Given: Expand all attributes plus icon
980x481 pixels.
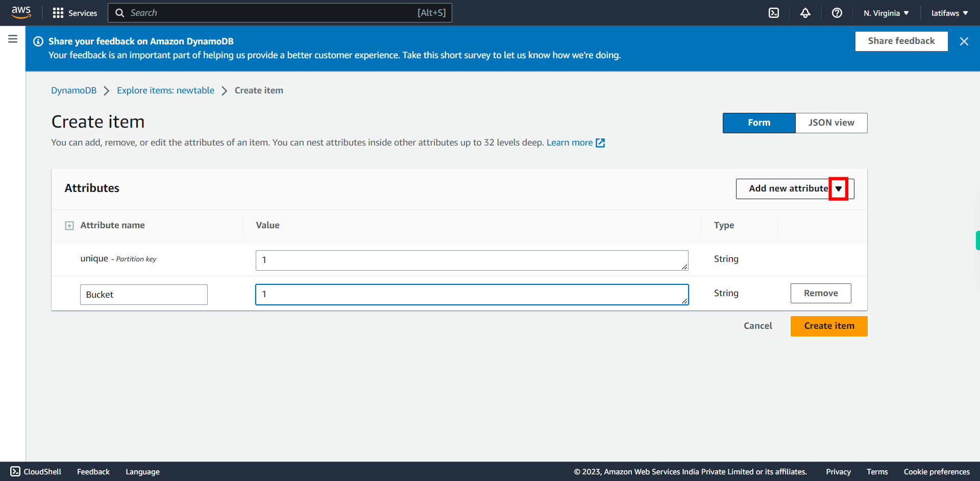Looking at the screenshot, I should coord(69,226).
